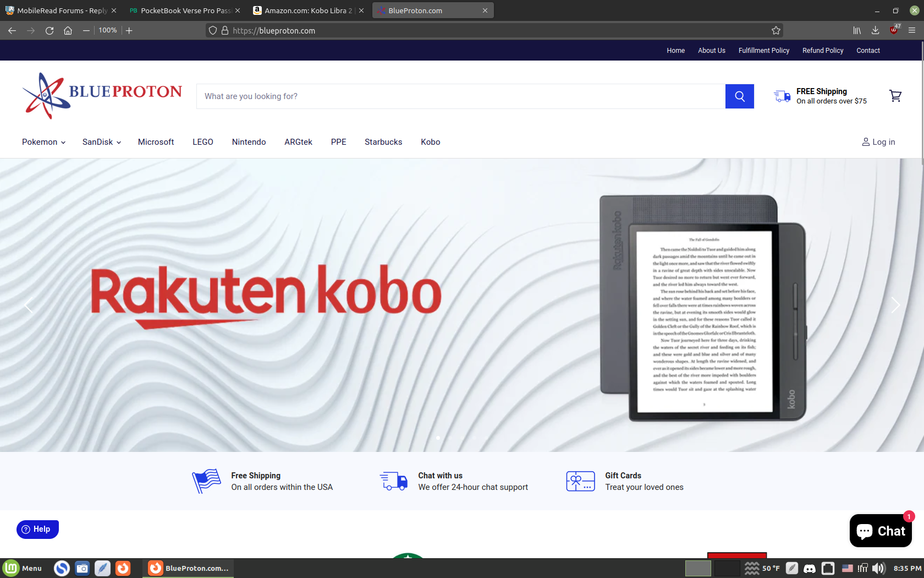924x578 pixels.
Task: Show next slide in carousel
Action: point(895,304)
